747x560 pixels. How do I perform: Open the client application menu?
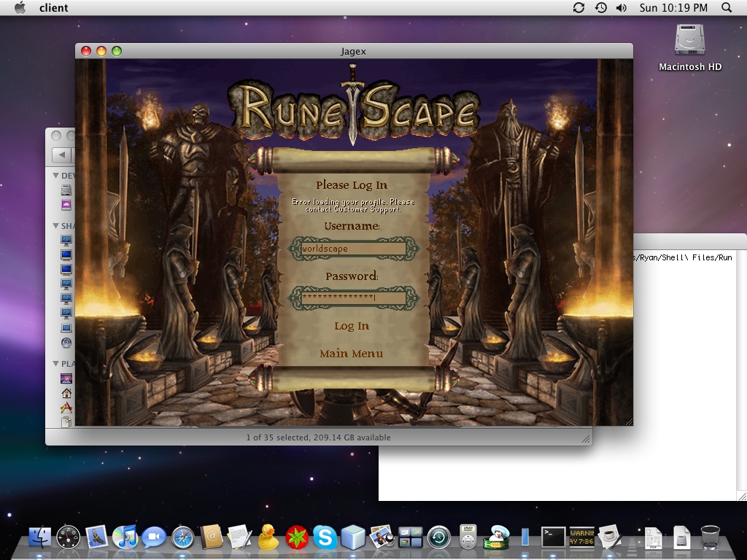tap(53, 7)
